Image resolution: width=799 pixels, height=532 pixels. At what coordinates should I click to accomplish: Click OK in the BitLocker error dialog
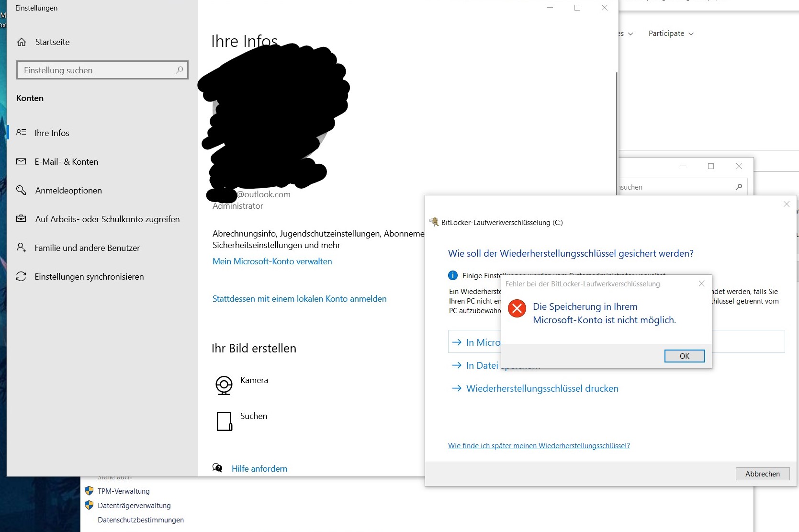[x=685, y=356]
